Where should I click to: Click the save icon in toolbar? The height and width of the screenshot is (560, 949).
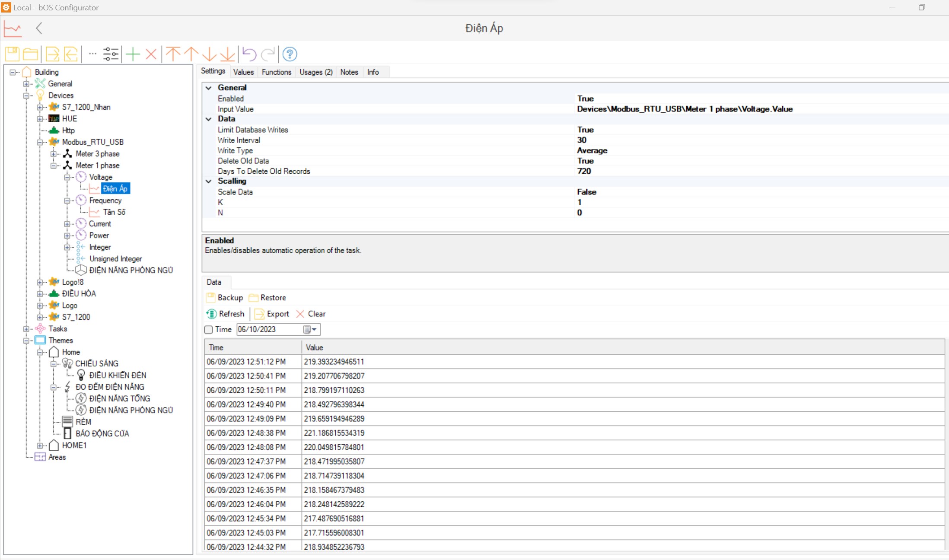point(12,54)
